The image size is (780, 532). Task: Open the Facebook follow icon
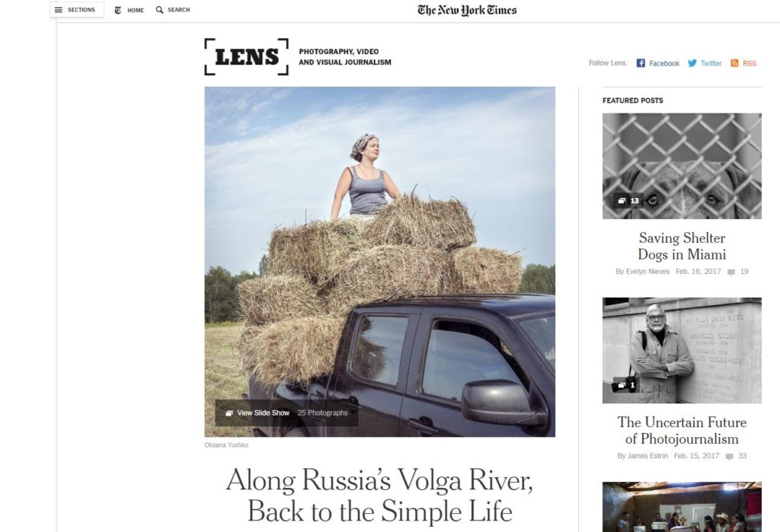point(641,63)
